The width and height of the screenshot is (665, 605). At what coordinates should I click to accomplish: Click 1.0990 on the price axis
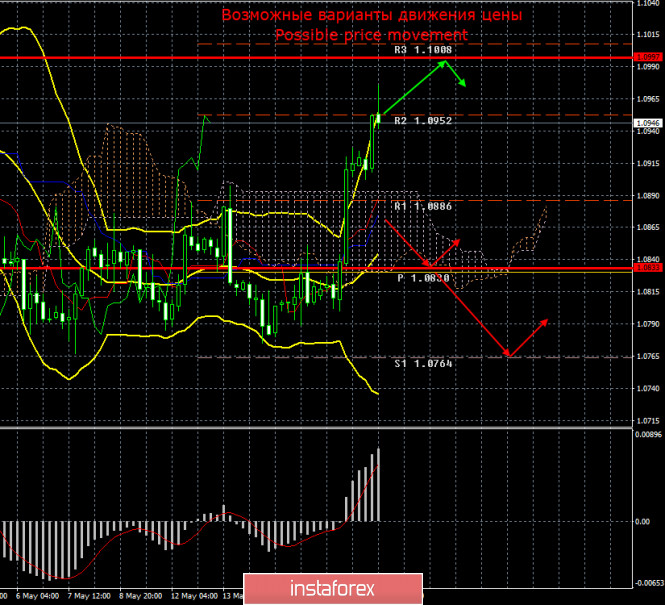coord(648,67)
